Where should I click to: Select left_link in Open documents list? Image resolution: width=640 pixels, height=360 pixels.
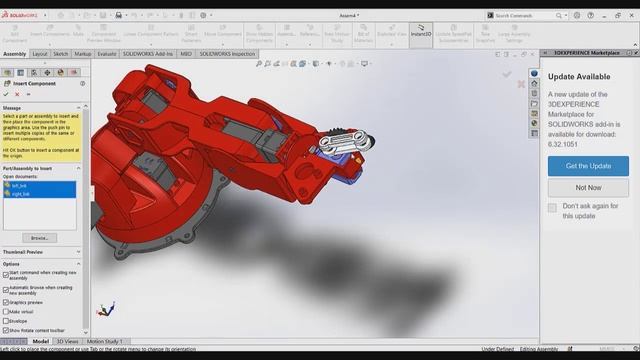click(x=39, y=186)
